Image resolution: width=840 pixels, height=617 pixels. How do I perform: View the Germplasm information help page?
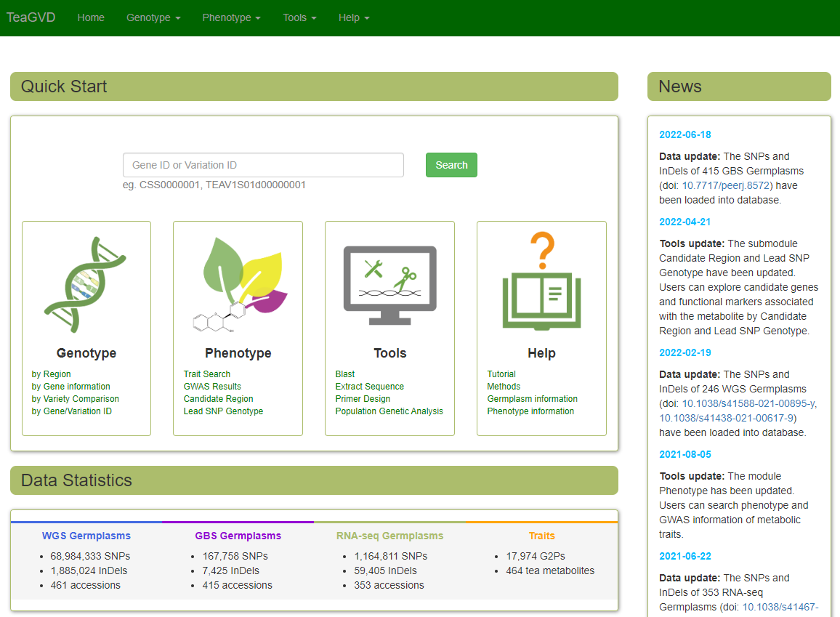click(532, 399)
